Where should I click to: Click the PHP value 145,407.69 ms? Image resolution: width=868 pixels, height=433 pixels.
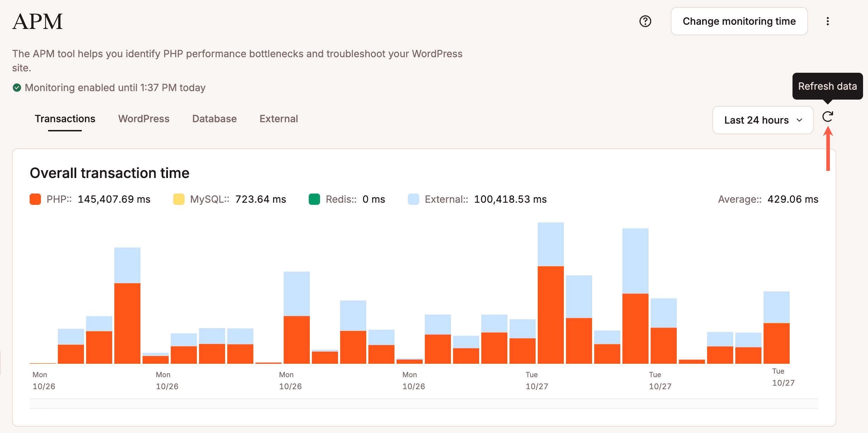(x=114, y=199)
